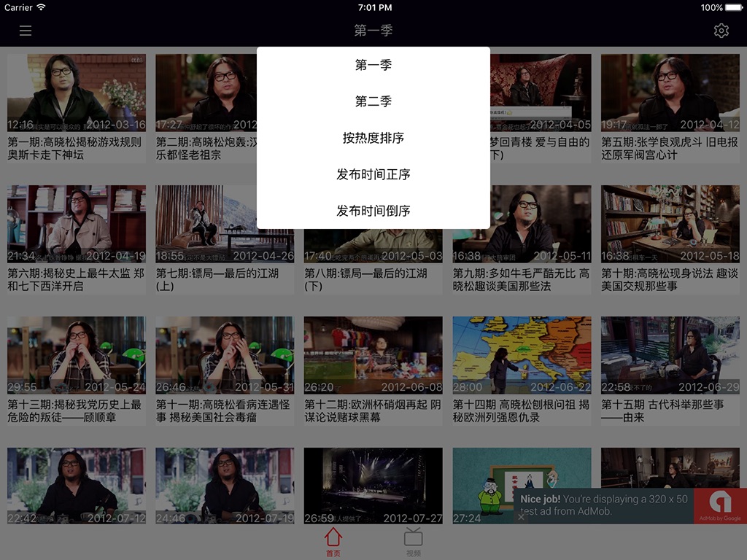Viewport: 747px width, 560px height.
Task: Open the 第八期 thumbnail dated 2012-05-03
Action: click(373, 246)
